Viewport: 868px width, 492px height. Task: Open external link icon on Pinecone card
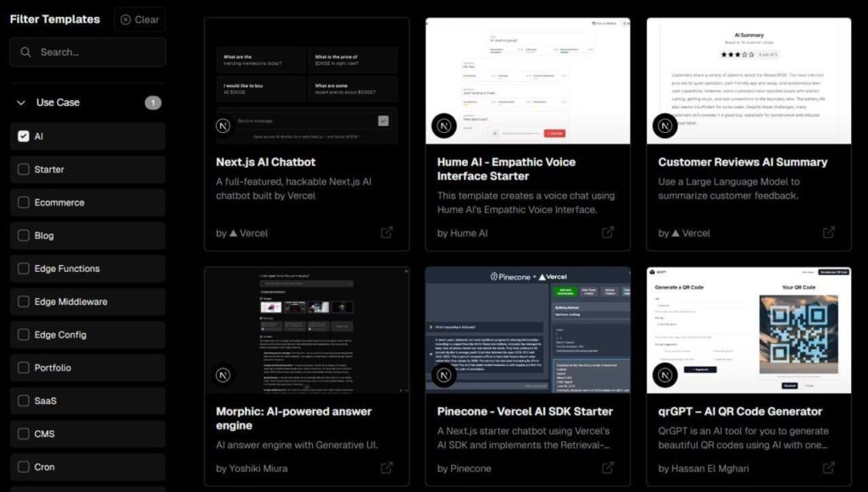(x=607, y=467)
